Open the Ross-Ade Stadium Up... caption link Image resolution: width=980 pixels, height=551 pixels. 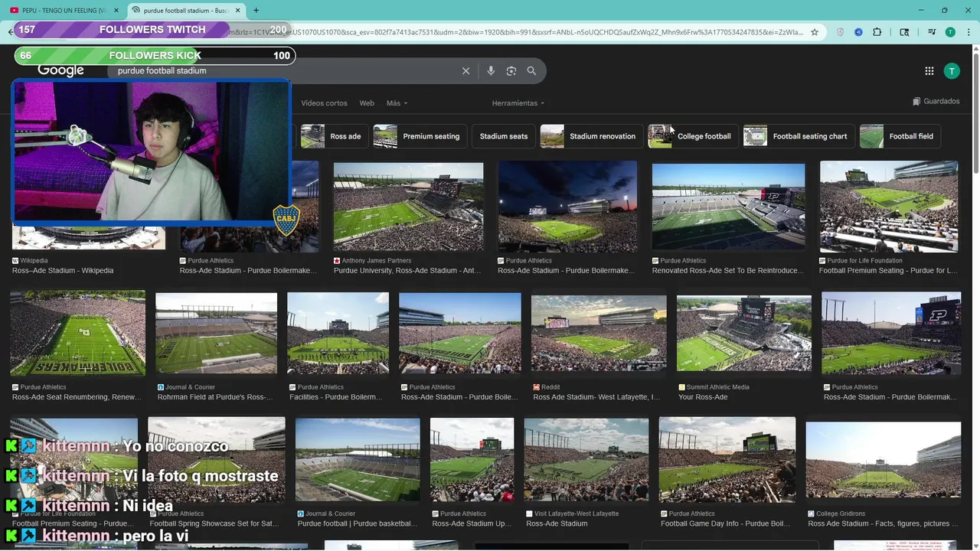[472, 524]
